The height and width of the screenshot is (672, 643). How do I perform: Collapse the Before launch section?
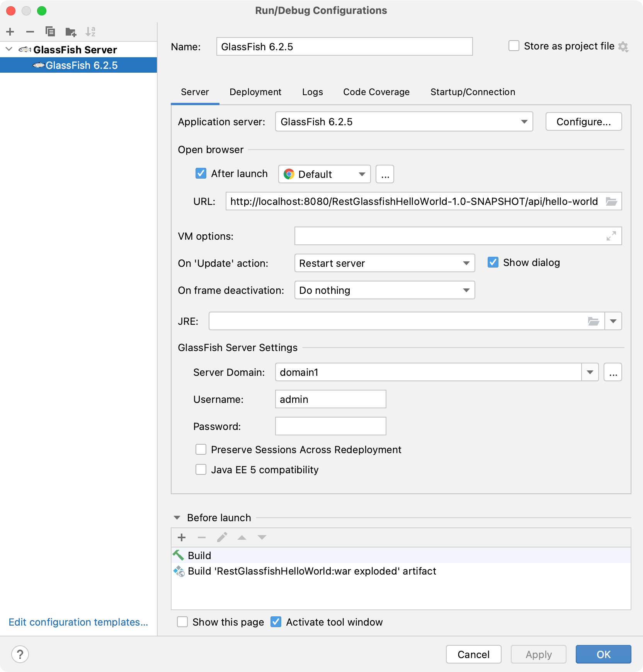[177, 518]
